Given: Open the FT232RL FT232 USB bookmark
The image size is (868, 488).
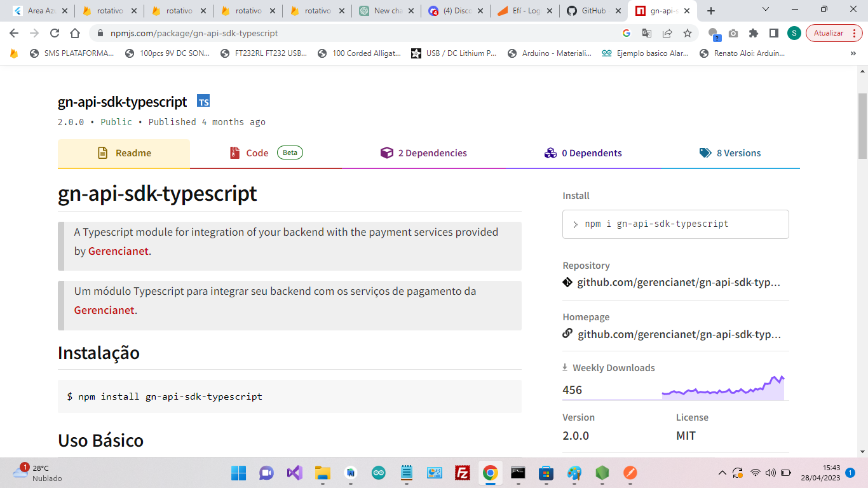Looking at the screenshot, I should point(264,53).
